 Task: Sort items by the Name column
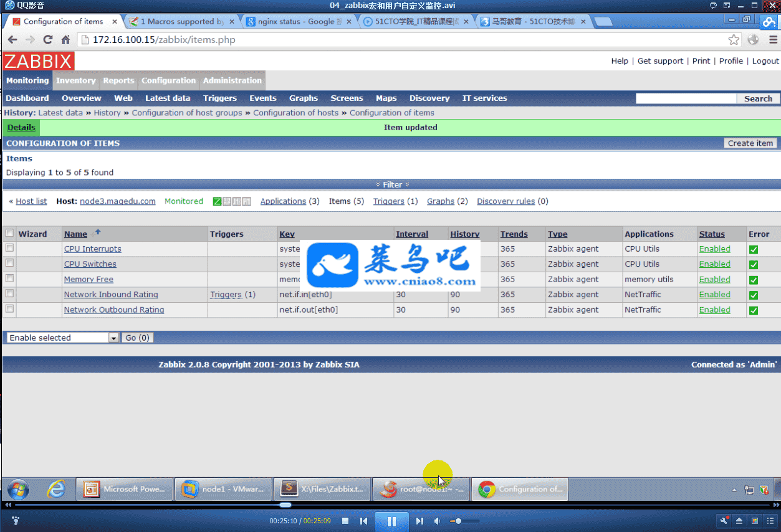(x=75, y=234)
